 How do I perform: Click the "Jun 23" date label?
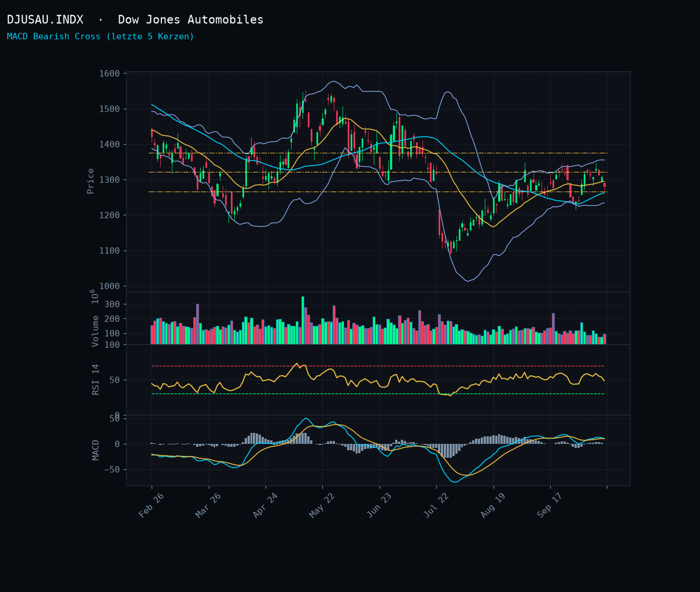(x=379, y=506)
